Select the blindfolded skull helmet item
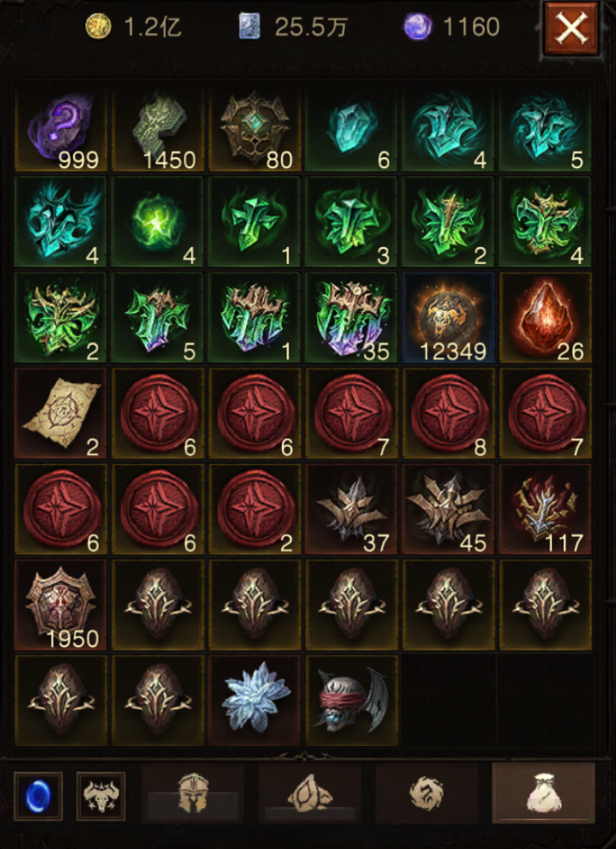The image size is (616, 849). click(352, 701)
